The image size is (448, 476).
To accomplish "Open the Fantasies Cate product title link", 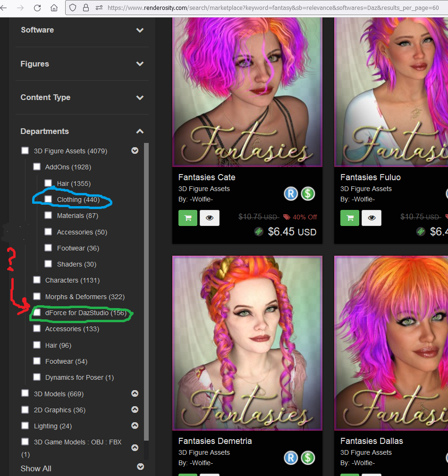I will (207, 177).
